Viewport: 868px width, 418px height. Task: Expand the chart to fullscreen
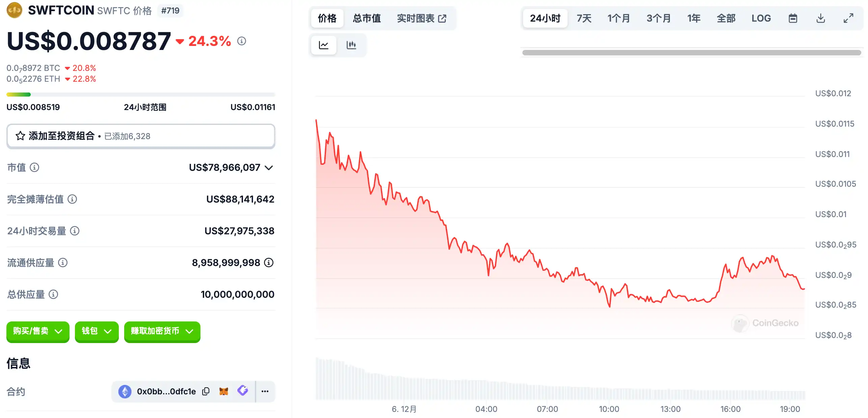point(848,18)
